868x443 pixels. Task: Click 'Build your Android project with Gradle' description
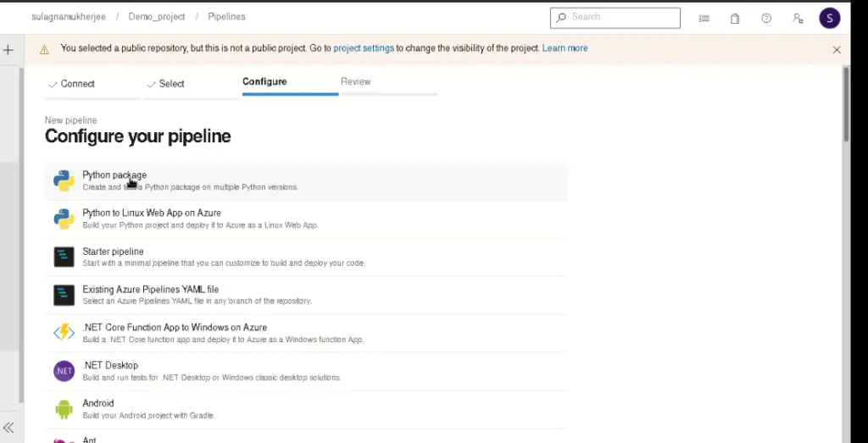(x=148, y=415)
